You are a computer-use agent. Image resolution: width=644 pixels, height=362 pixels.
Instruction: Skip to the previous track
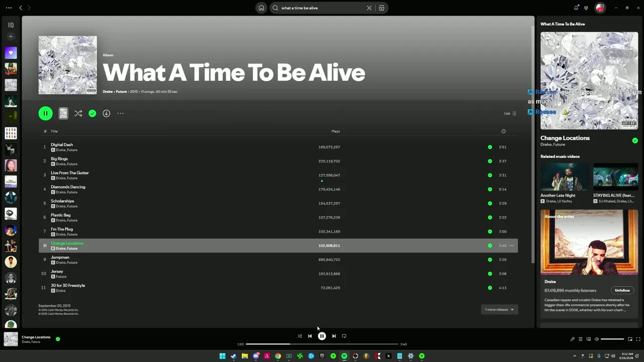pyautogui.click(x=310, y=336)
